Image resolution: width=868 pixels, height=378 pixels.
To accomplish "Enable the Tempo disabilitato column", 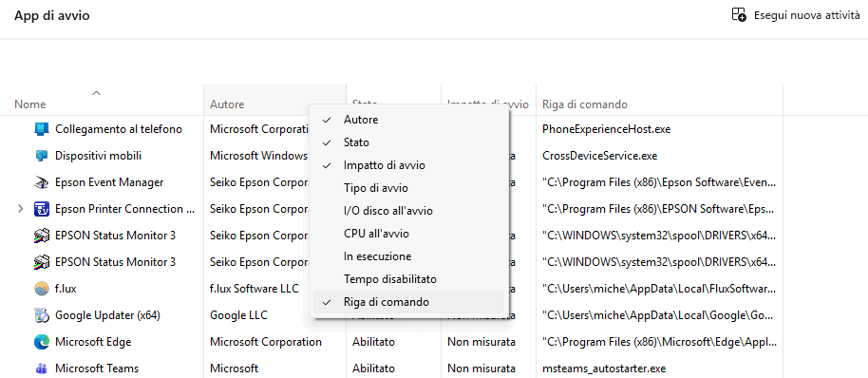I will pos(408,279).
